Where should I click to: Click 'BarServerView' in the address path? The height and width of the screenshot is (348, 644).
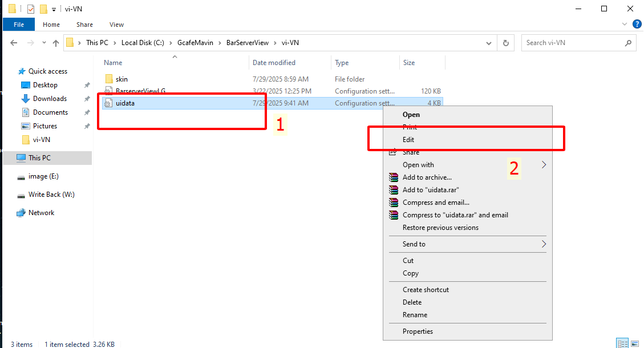247,43
